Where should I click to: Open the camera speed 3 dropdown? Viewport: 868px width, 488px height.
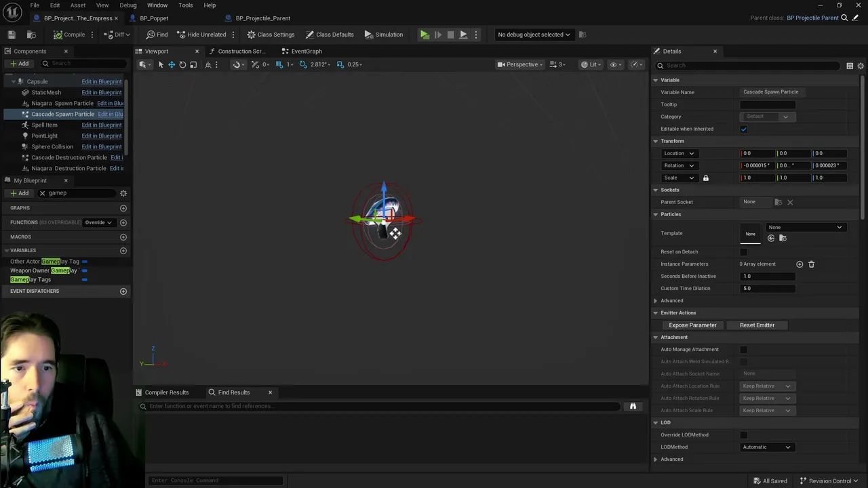558,64
